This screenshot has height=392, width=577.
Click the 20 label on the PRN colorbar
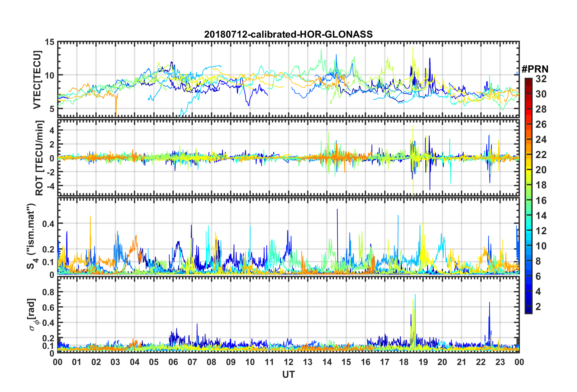point(541,170)
